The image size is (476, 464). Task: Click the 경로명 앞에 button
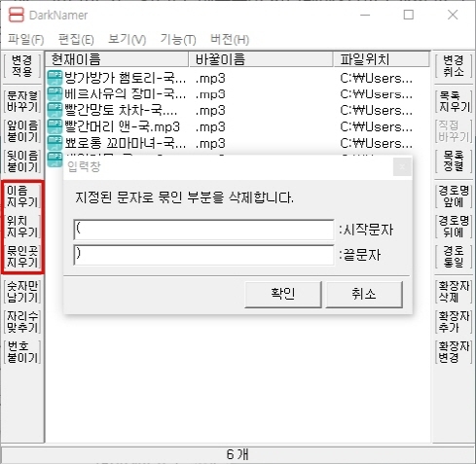coord(454,196)
